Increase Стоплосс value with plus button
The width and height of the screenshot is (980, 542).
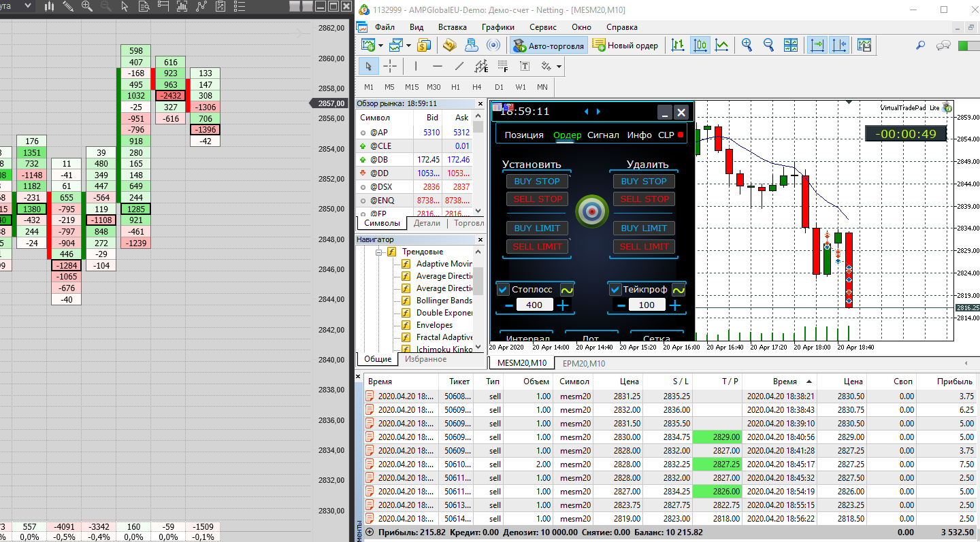[563, 305]
